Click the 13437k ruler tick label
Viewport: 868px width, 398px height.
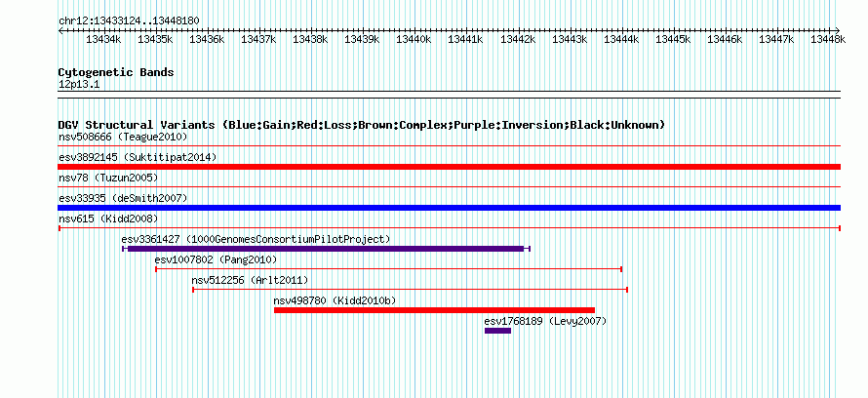click(258, 39)
